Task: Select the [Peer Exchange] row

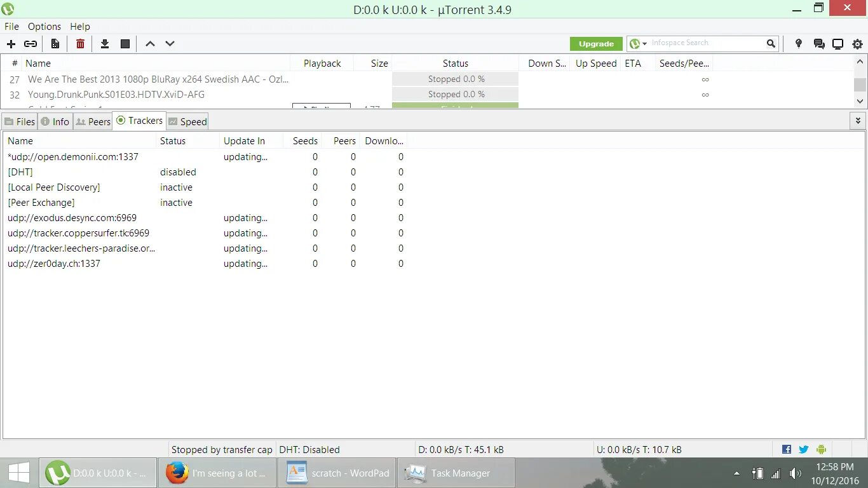Action: [205, 203]
